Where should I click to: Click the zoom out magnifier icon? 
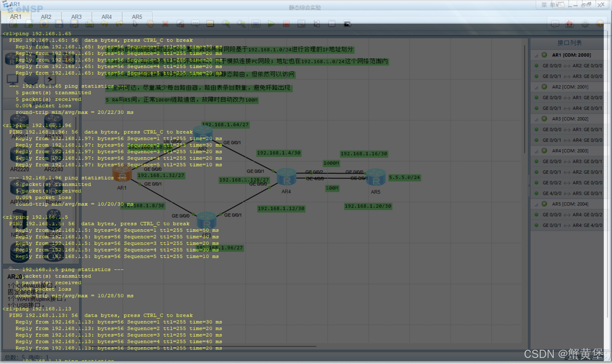coord(241,24)
